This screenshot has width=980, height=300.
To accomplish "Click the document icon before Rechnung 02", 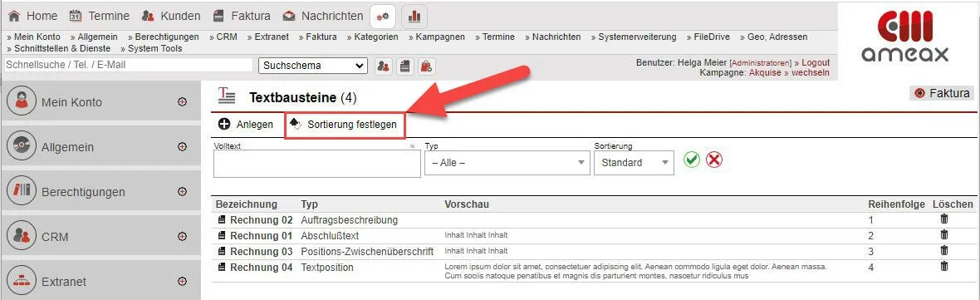I will (221, 220).
